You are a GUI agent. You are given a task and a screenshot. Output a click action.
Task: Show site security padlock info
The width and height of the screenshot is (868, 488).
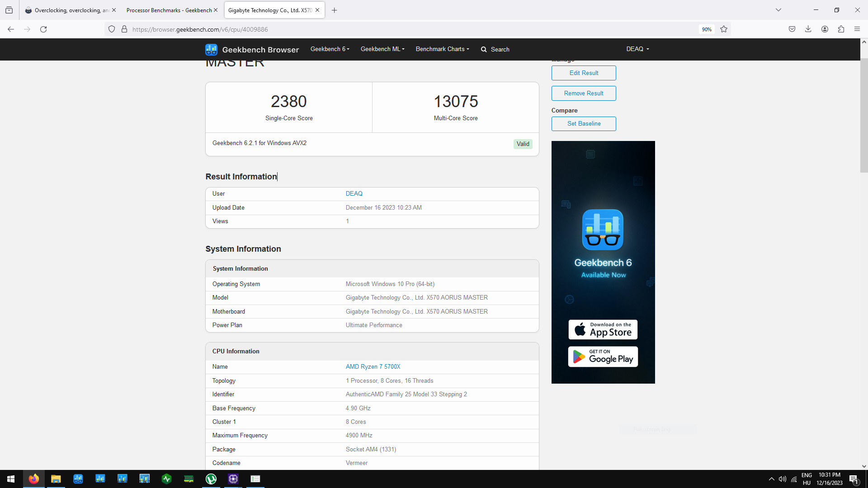coord(124,29)
